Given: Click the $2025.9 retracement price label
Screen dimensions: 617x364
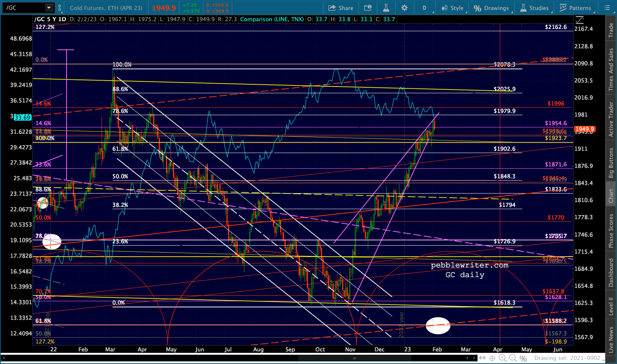Looking at the screenshot, I should [505, 89].
